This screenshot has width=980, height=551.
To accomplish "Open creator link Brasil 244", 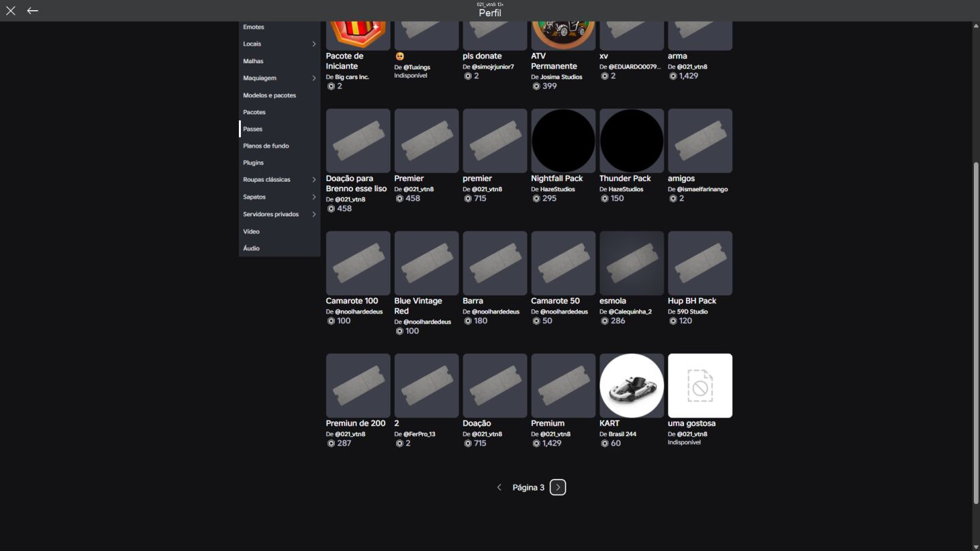I will pyautogui.click(x=622, y=434).
